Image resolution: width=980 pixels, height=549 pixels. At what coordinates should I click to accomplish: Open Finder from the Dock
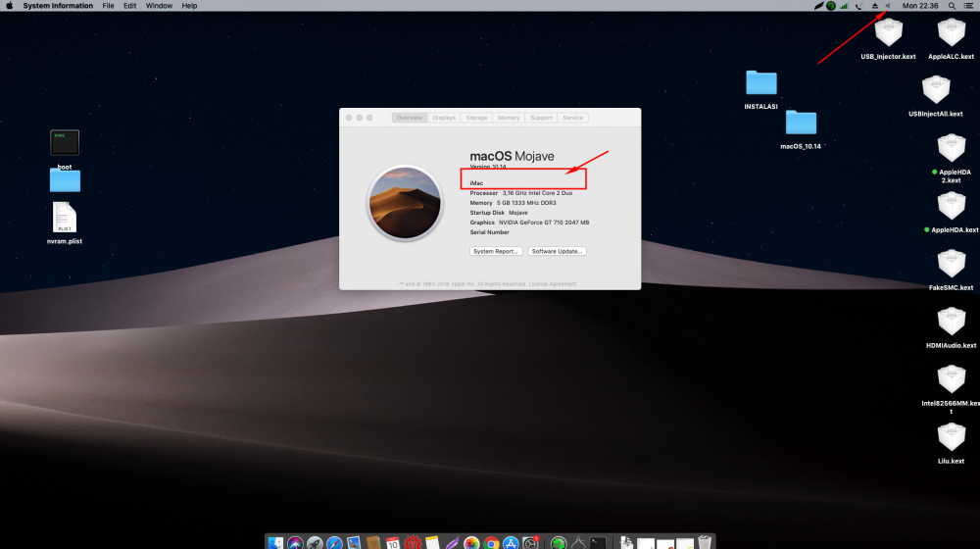tap(275, 542)
